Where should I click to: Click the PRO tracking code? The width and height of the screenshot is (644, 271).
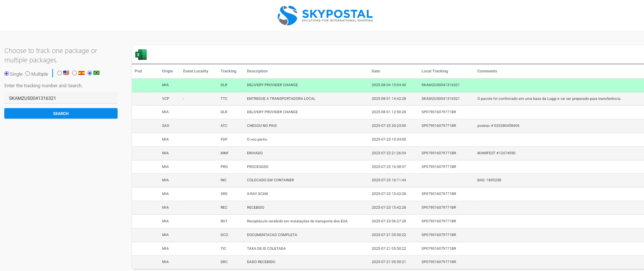224,167
